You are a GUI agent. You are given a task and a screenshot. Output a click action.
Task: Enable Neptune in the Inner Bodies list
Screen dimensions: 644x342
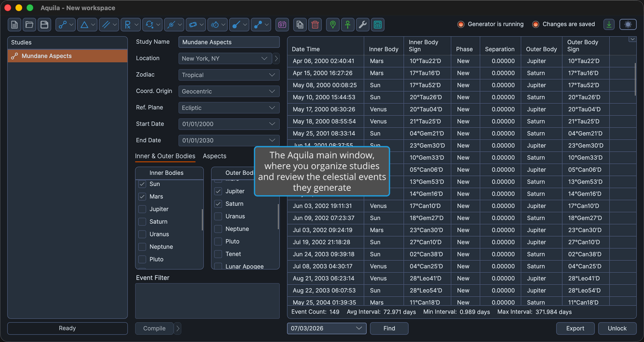(142, 247)
